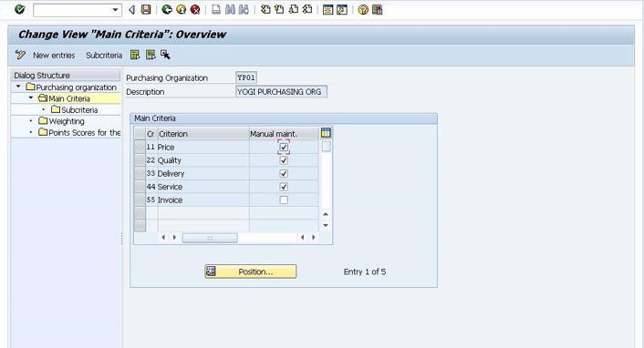Click the New entries button
Viewport: 644px width, 348px height.
(x=54, y=56)
